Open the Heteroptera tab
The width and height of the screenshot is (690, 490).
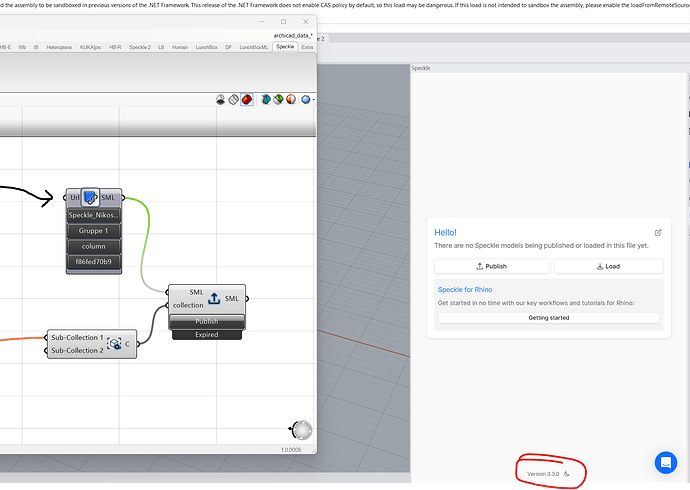point(59,47)
